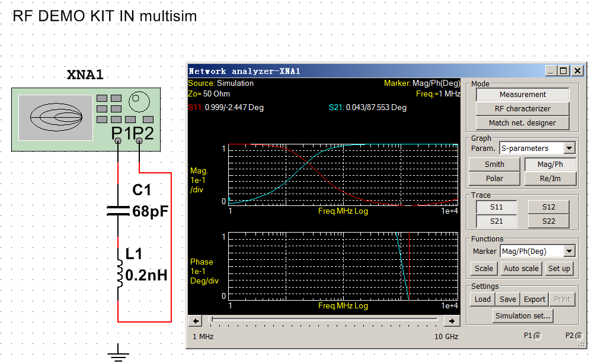The image size is (598, 364).
Task: Click the Scale button
Action: click(484, 269)
